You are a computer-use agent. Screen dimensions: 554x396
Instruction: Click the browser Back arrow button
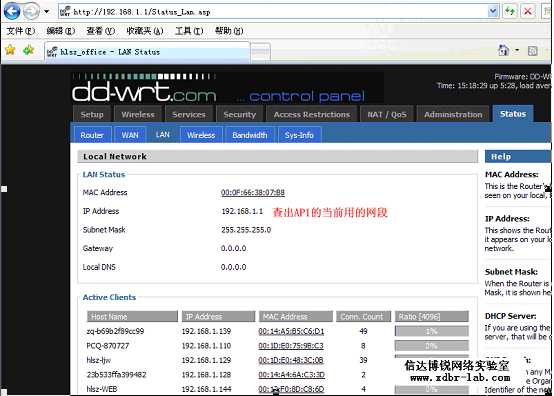[x=12, y=12]
